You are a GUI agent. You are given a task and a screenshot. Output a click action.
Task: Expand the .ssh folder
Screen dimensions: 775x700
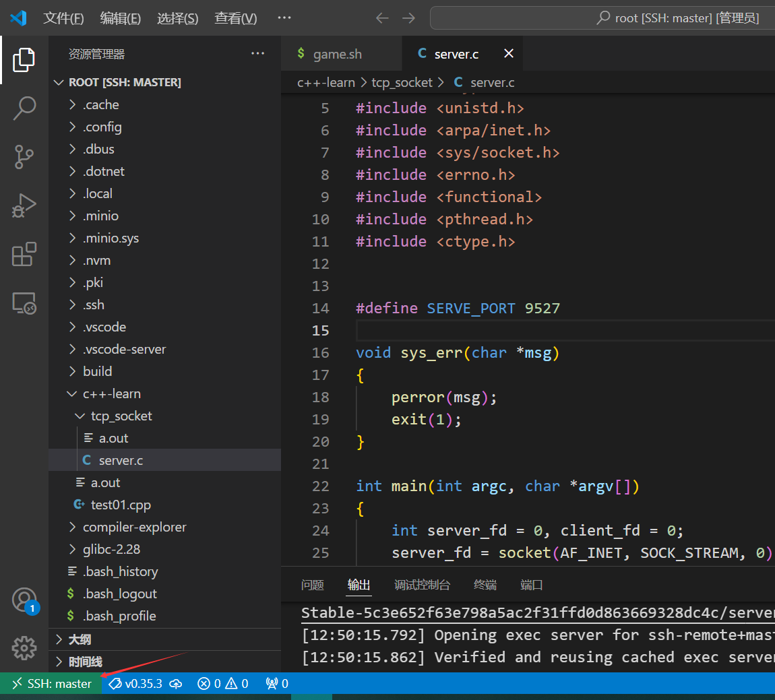164,305
